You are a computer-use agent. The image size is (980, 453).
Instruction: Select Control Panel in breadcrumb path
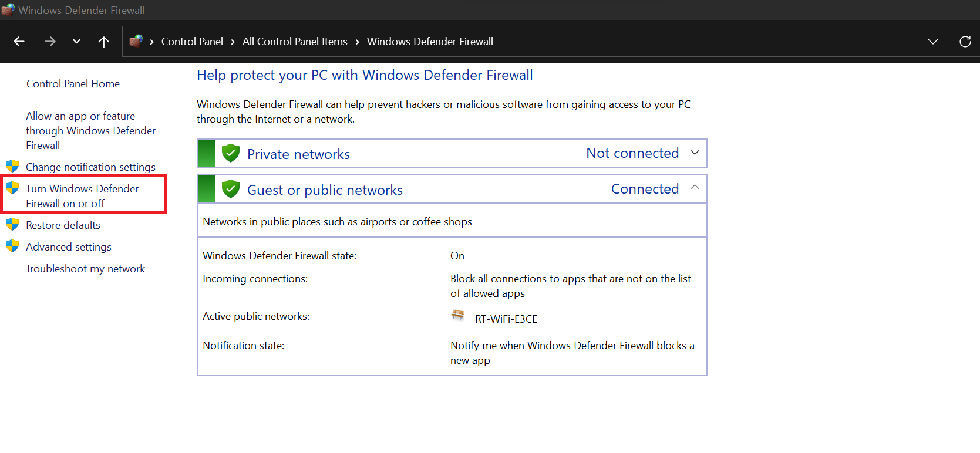click(192, 42)
